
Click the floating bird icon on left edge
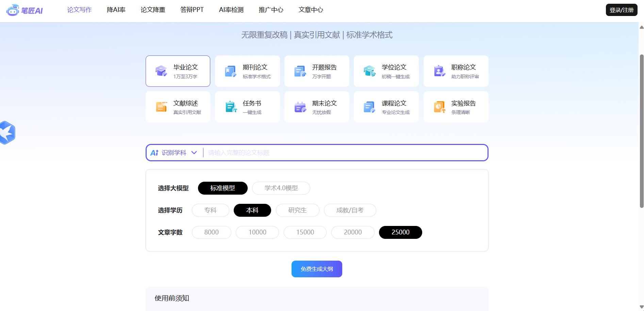(x=7, y=133)
